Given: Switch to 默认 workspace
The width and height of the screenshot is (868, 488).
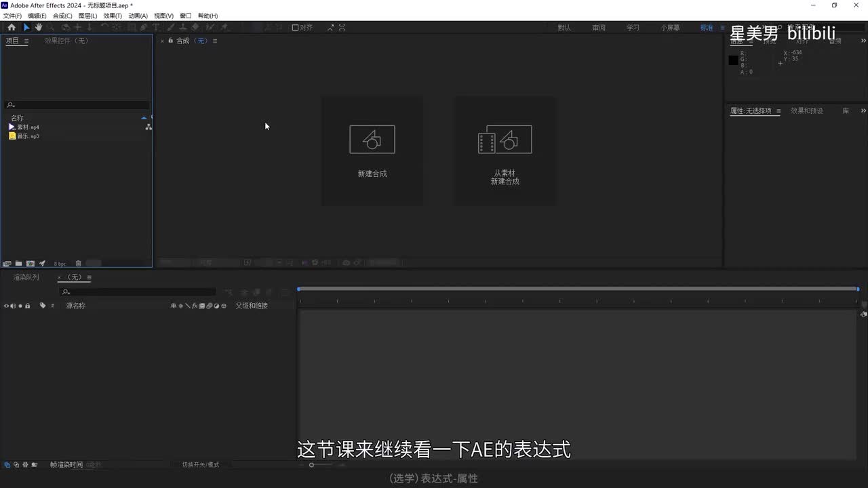Looking at the screenshot, I should 564,28.
